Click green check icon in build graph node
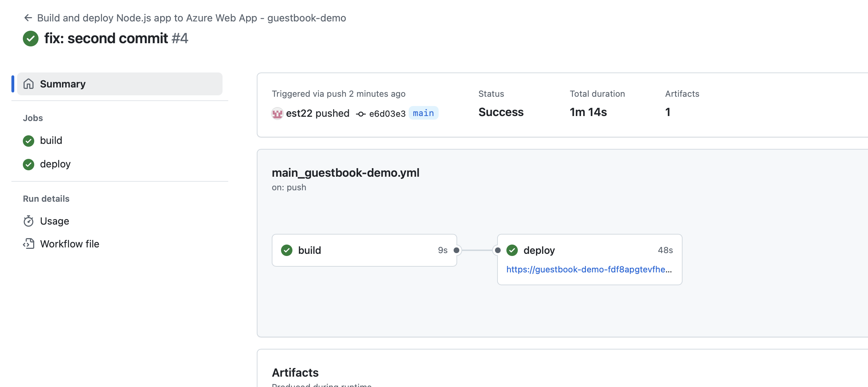This screenshot has height=387, width=868. 287,250
